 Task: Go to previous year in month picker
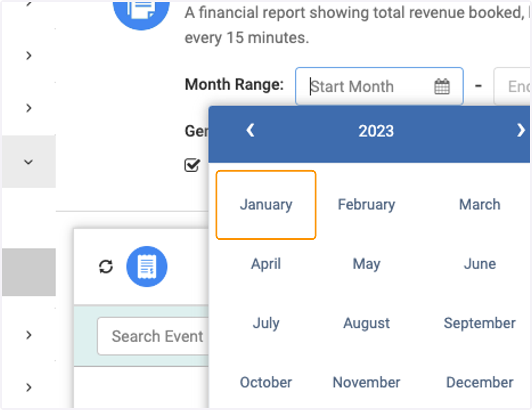(250, 130)
